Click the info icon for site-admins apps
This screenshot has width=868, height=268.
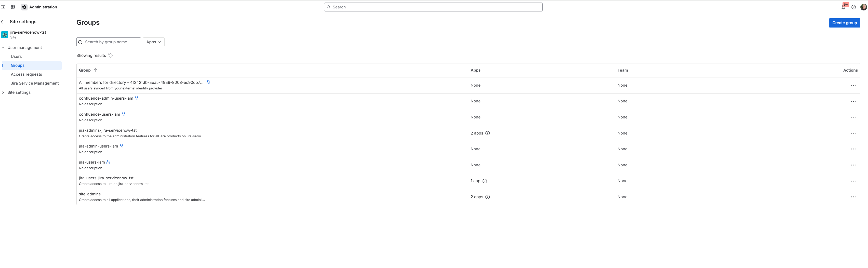point(488,197)
